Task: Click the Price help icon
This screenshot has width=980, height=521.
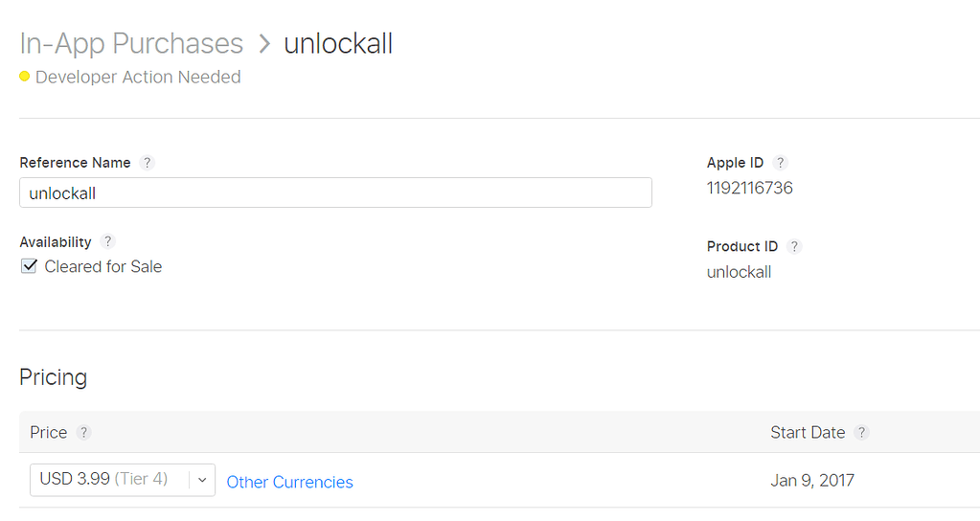Action: [84, 433]
